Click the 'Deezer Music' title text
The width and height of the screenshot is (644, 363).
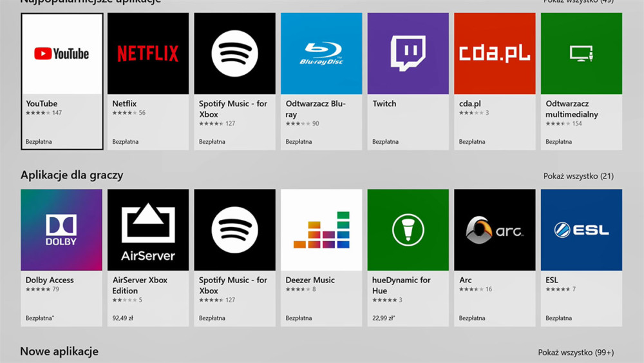(x=310, y=280)
